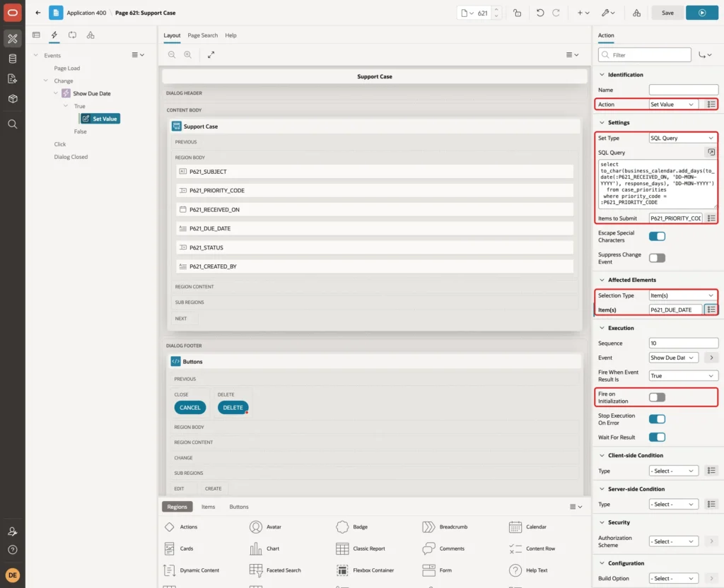Select the Regions gallery tab
Screen dimensions: 724x588
coord(177,507)
